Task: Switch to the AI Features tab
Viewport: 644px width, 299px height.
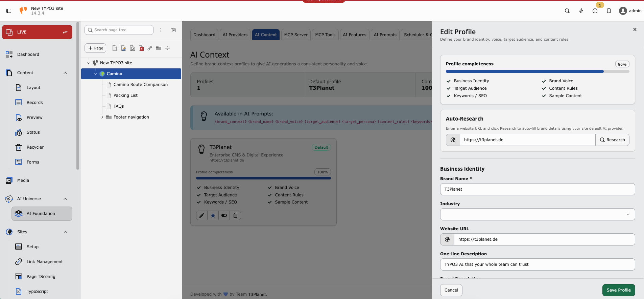Action: pos(355,35)
